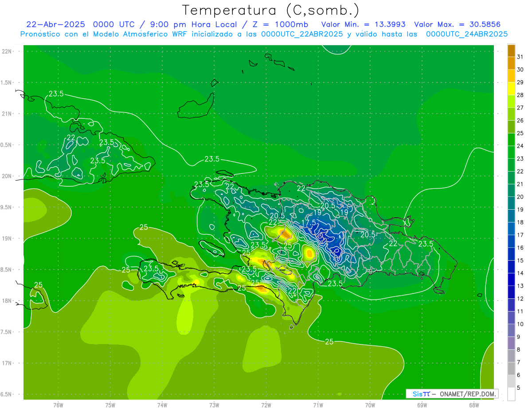This screenshot has width=532, height=411.
Task: Click '9:00 pm Hora Local' text
Action: (192, 24)
